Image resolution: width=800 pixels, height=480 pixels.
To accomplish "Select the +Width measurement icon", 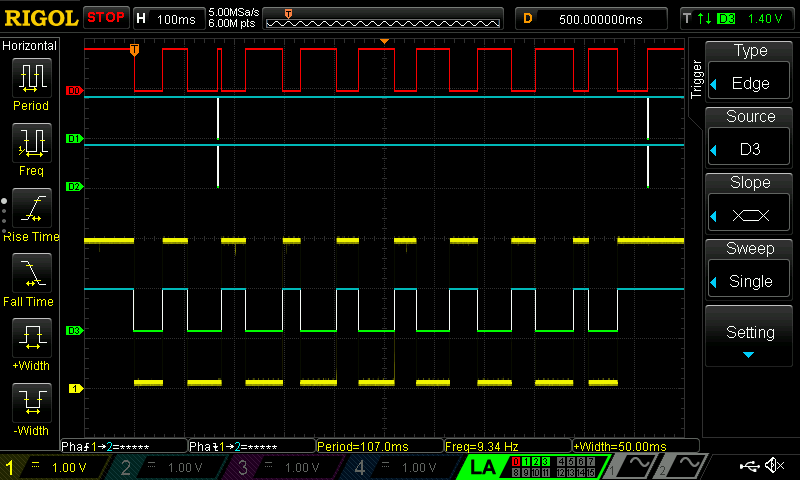I will point(32,338).
